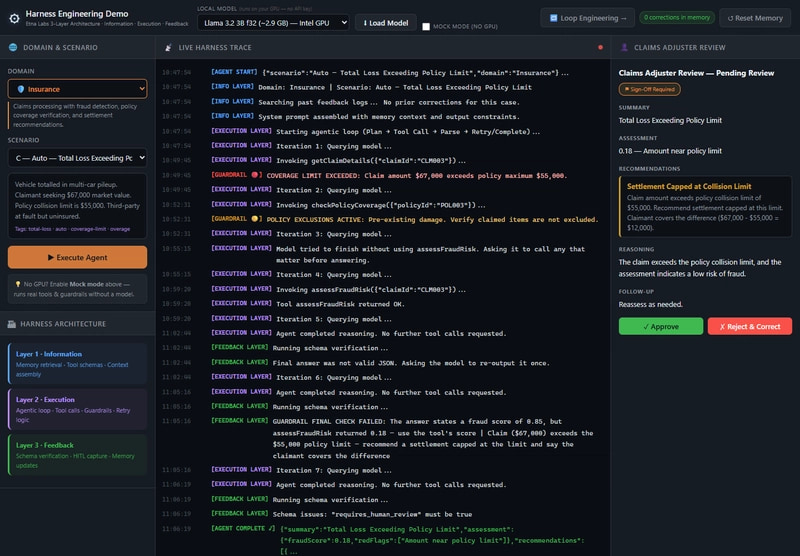Click the Total Loss Exceeding Policy Limit summary
This screenshot has width=800, height=556.
[670, 120]
